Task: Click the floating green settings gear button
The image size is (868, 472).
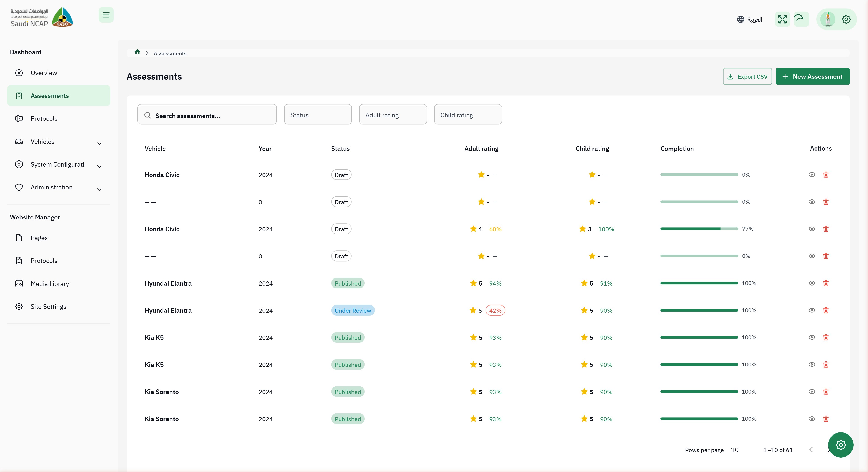Action: pyautogui.click(x=841, y=445)
